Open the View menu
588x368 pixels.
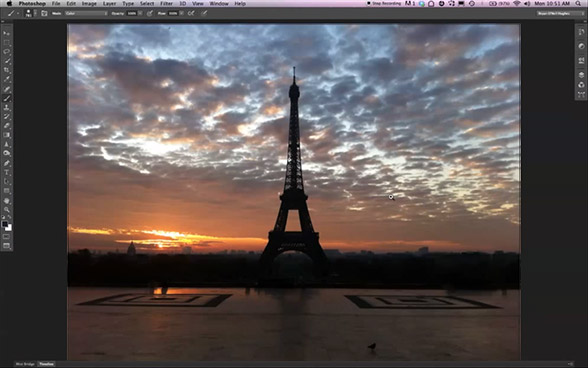(x=198, y=3)
